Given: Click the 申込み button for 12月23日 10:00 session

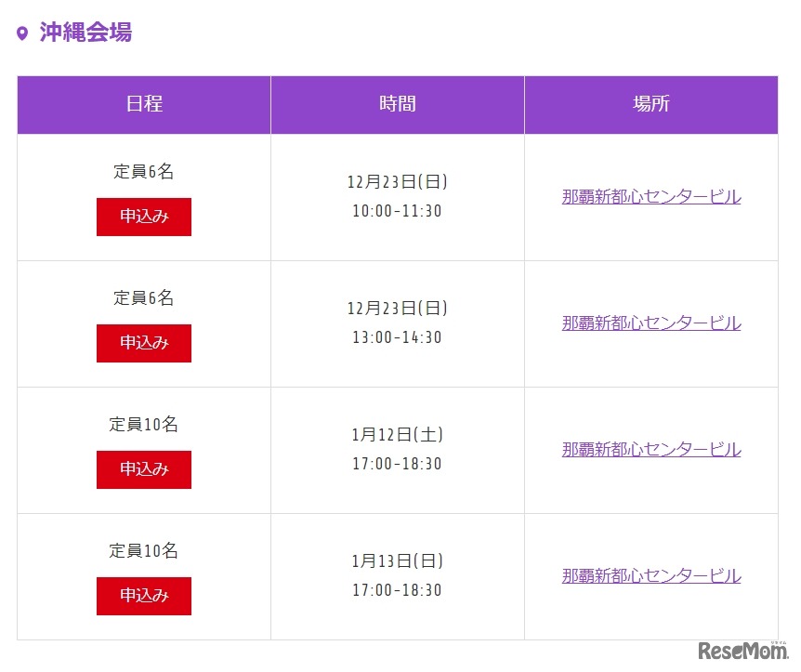Looking at the screenshot, I should pyautogui.click(x=143, y=217).
